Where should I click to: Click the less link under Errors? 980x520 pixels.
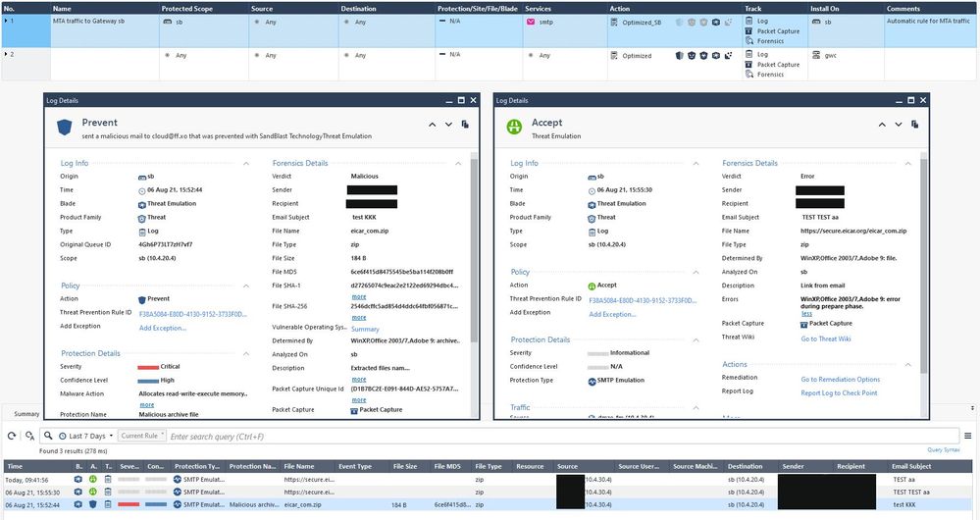point(806,314)
